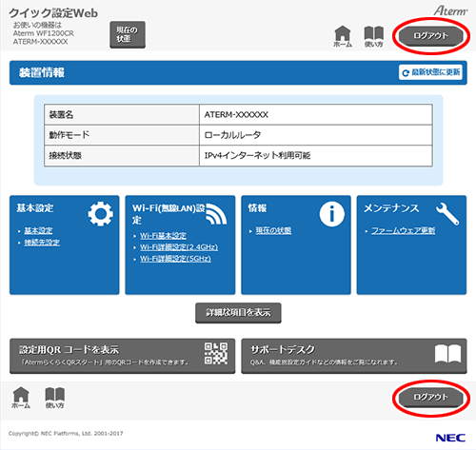Click the 装置情報 section heading
The height and width of the screenshot is (450, 476).
coord(42,72)
